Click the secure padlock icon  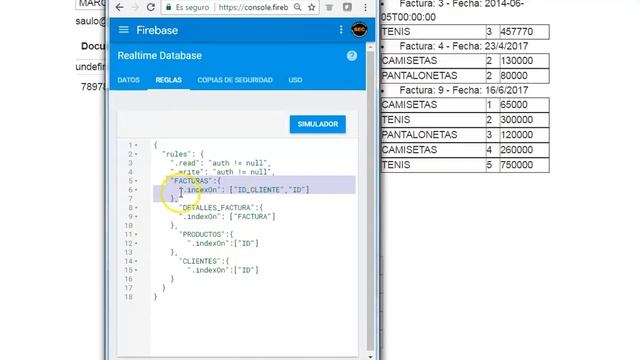[168, 7]
